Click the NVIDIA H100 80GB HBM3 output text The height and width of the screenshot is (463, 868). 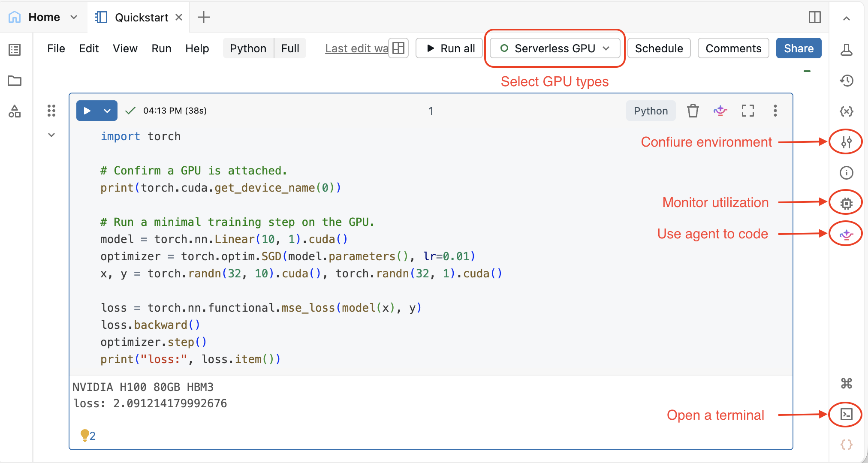(143, 387)
